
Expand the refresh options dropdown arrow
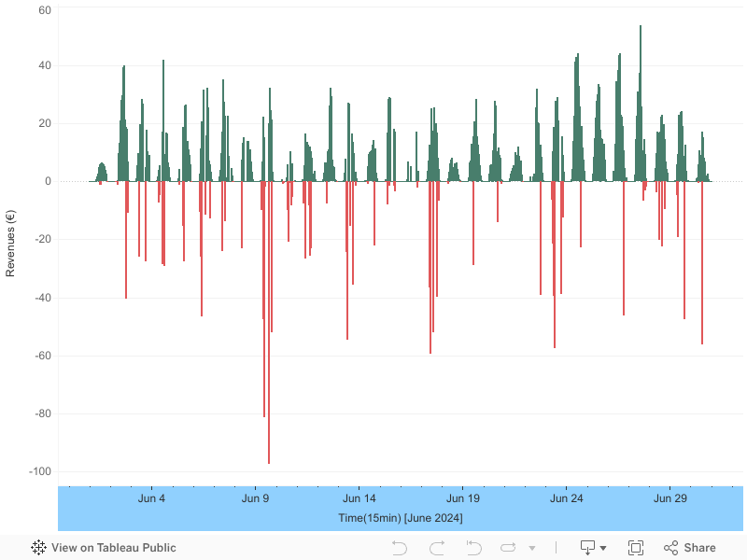532,548
